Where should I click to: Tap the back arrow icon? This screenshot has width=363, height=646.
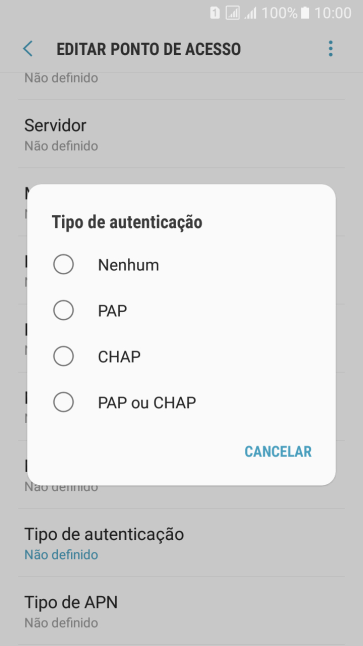point(28,49)
